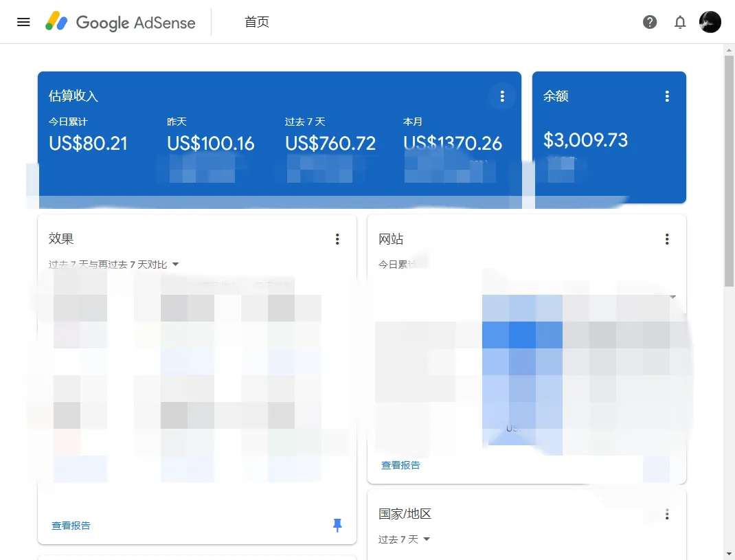Click the US$100.16 yesterday earnings value
This screenshot has width=735, height=560.
point(211,143)
